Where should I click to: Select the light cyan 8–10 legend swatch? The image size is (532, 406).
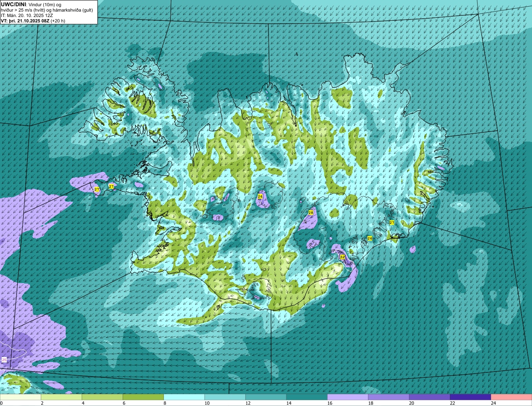pos(185,397)
